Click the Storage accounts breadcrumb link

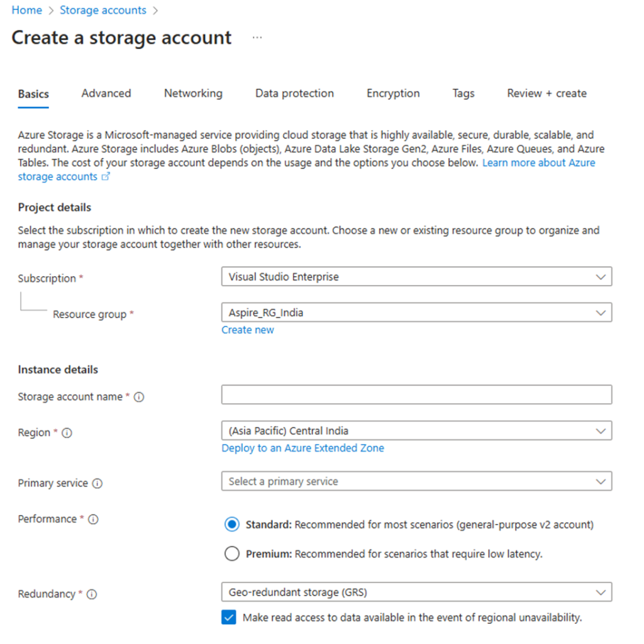coord(103,10)
